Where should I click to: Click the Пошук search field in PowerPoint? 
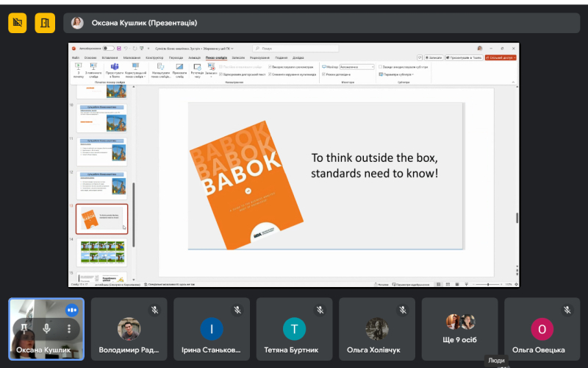pyautogui.click(x=295, y=49)
